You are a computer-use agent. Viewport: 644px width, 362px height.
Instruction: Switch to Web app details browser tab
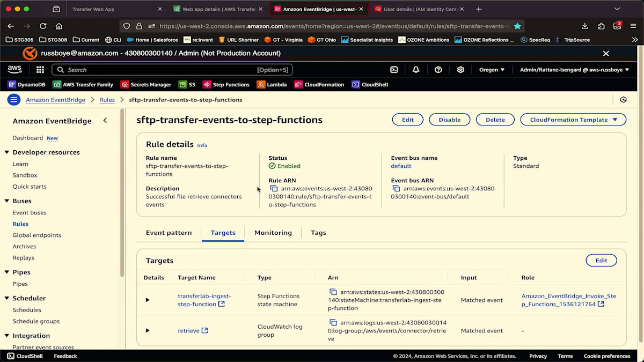coord(218,9)
